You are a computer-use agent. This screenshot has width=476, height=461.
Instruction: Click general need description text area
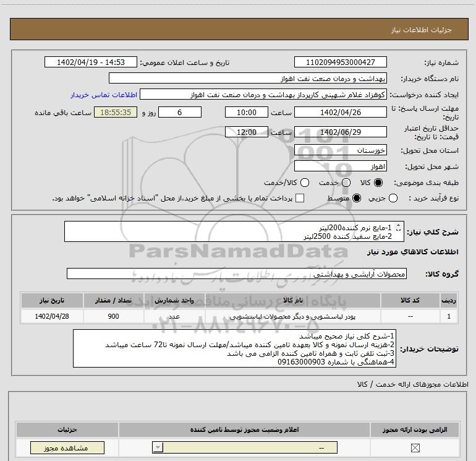(234, 231)
